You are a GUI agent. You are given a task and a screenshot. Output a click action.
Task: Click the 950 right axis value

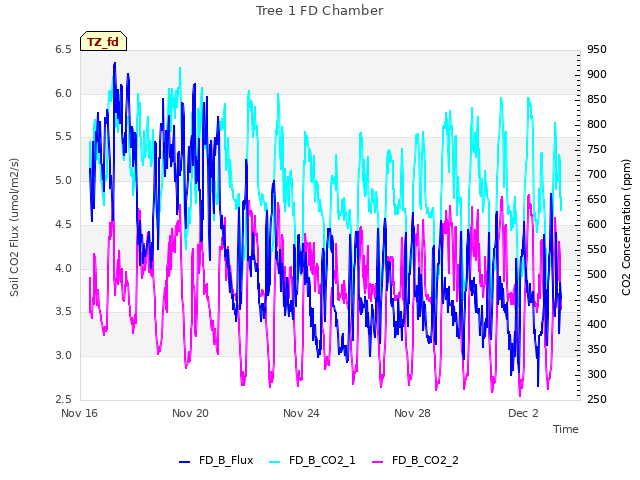[597, 50]
